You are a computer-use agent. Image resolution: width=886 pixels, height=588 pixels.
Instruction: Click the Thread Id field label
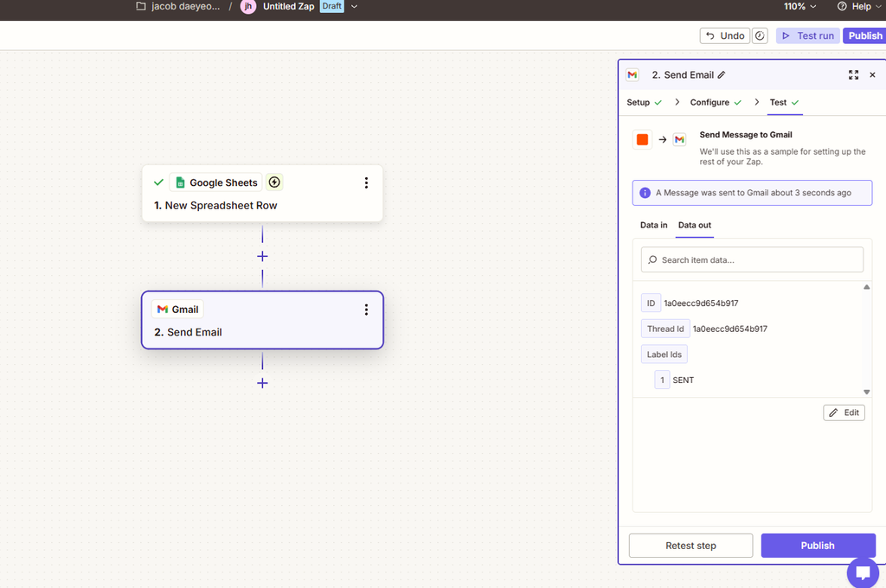pos(665,329)
